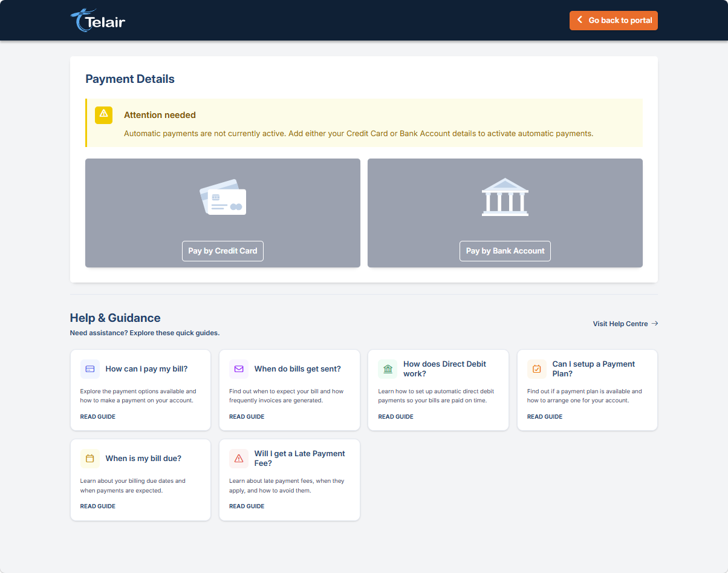The width and height of the screenshot is (728, 573).
Task: Click the red warning icon beside Late Payment Fee
Action: coord(239,459)
